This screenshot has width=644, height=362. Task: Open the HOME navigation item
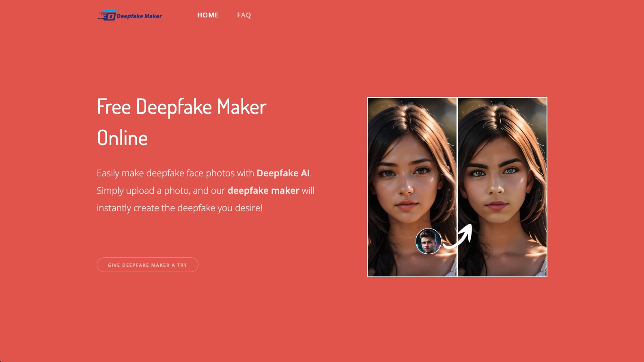coord(208,15)
